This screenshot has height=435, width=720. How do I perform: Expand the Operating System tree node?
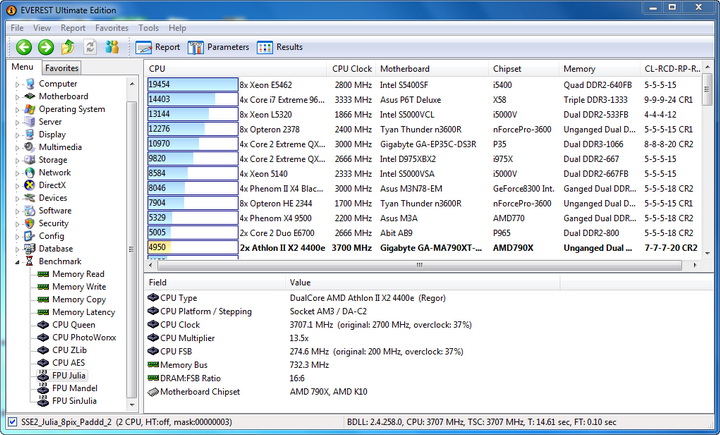[x=17, y=110]
